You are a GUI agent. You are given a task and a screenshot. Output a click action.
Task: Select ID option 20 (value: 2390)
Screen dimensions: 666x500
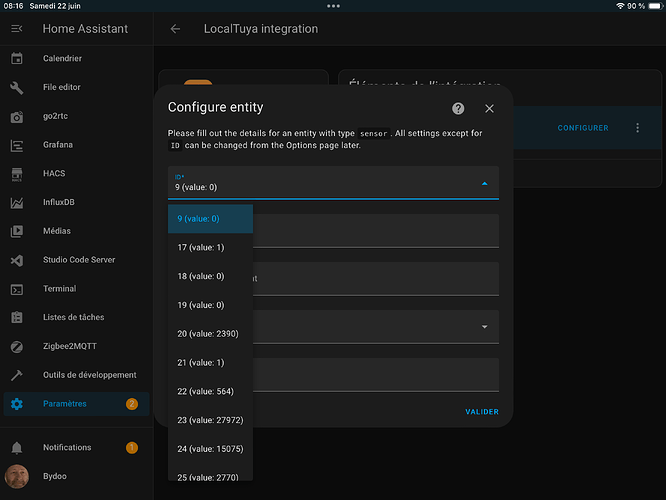coord(210,334)
